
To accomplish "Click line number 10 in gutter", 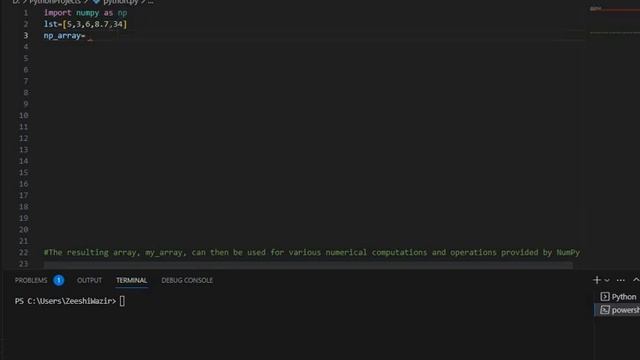I will pyautogui.click(x=23, y=116).
